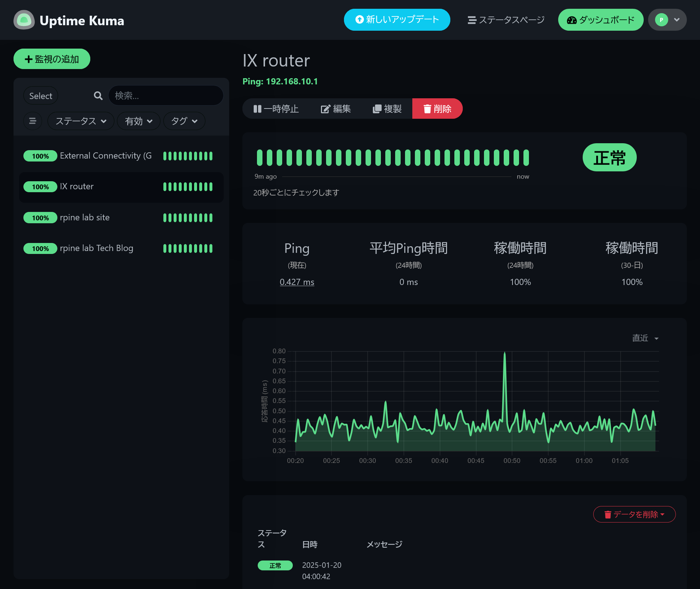Click the 0.427 ms ping link

point(296,282)
